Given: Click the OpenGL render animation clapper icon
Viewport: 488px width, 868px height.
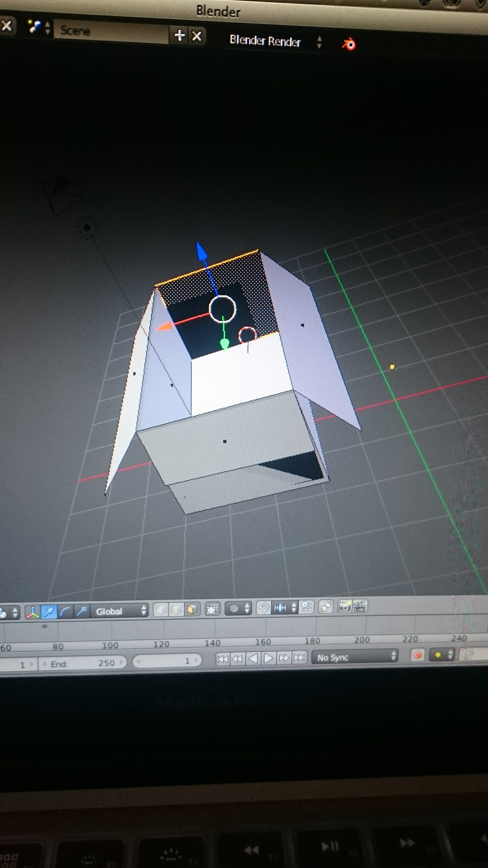Looking at the screenshot, I should click(x=360, y=606).
